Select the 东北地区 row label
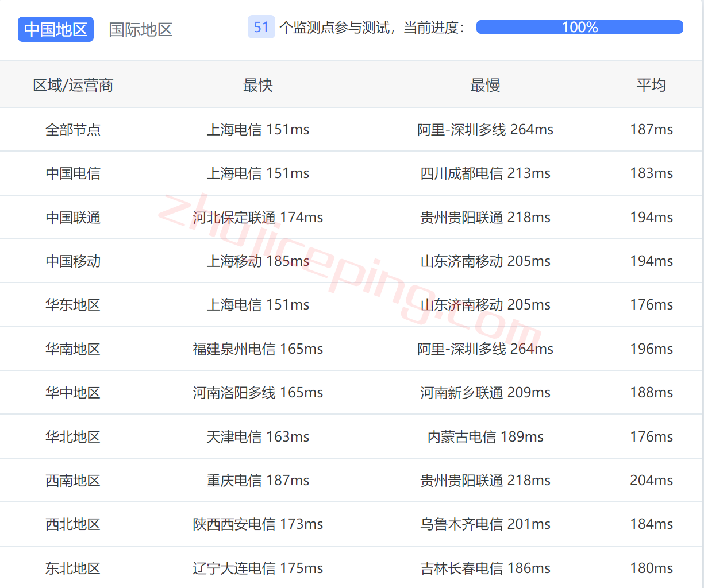This screenshot has height=588, width=704. click(x=73, y=568)
